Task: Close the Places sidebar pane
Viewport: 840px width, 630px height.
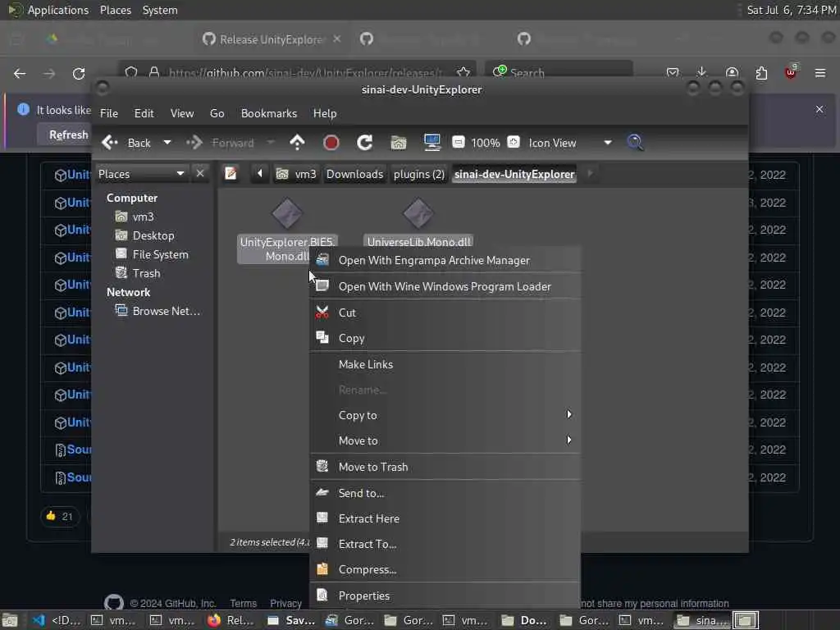Action: coord(200,174)
